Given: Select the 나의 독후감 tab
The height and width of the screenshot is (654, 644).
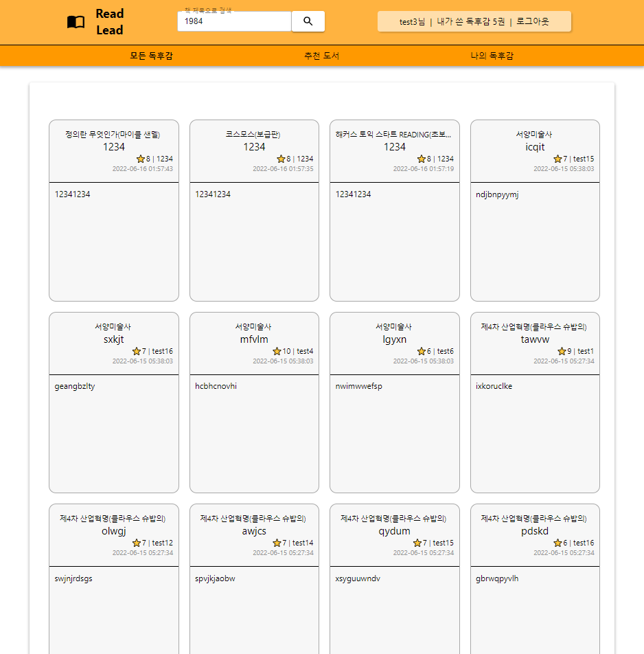Looking at the screenshot, I should coord(492,55).
